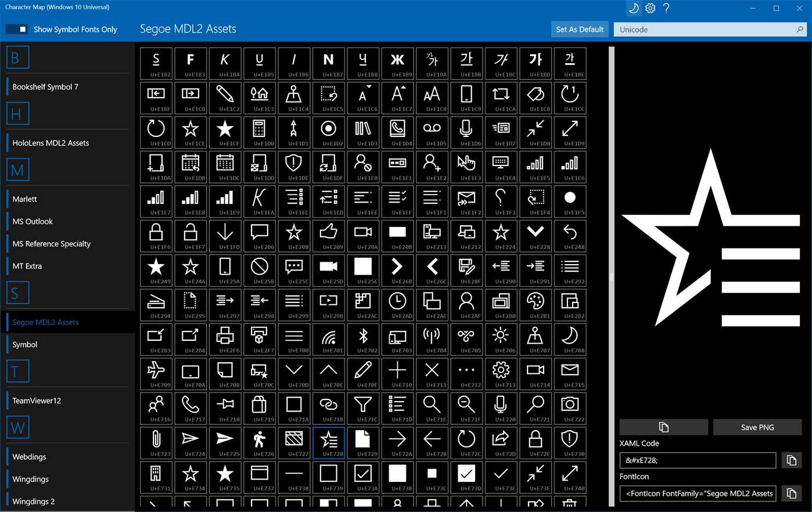
Task: Switch to the TeamViewer12 font
Action: [x=37, y=401]
